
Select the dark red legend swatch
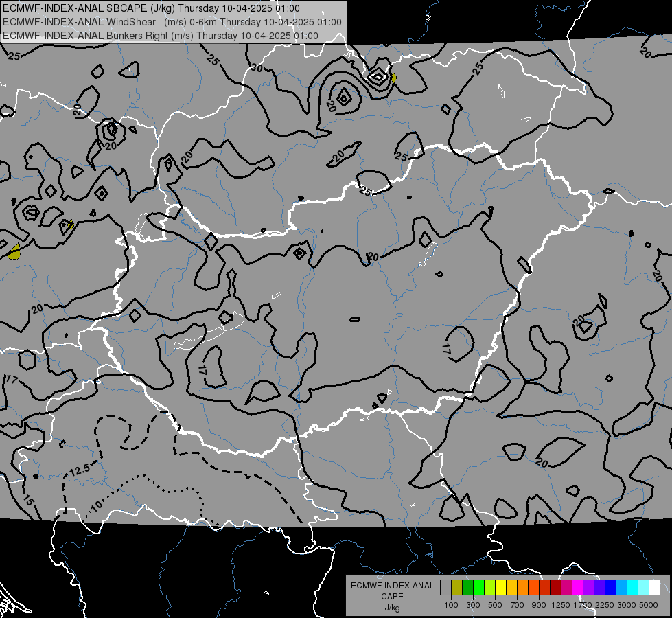click(555, 587)
